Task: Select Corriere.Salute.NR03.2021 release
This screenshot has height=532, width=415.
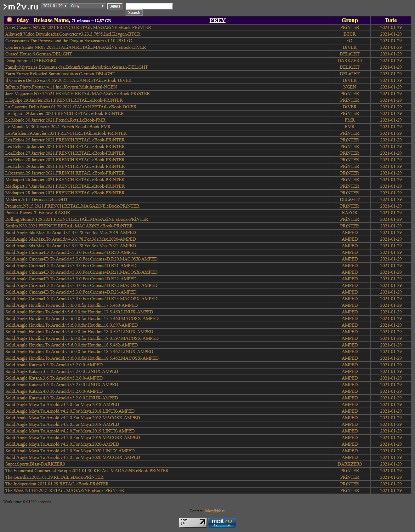Action: pos(76,47)
